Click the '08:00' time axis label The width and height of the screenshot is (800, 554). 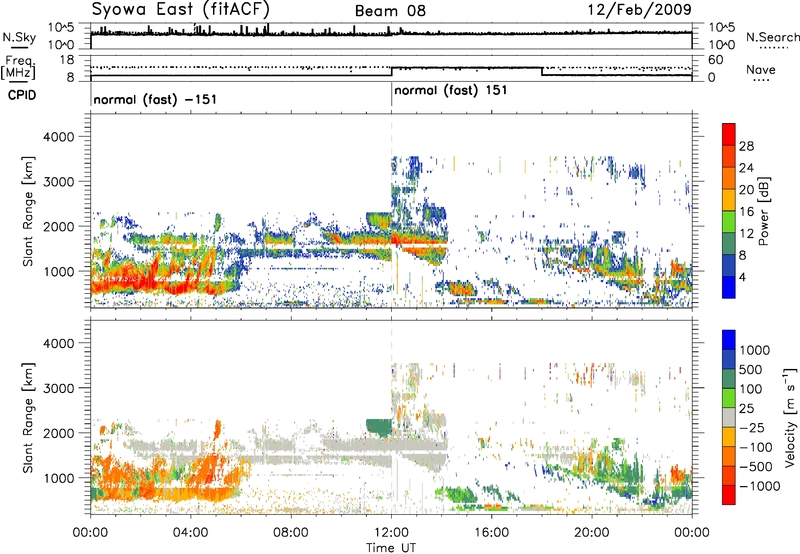[291, 533]
